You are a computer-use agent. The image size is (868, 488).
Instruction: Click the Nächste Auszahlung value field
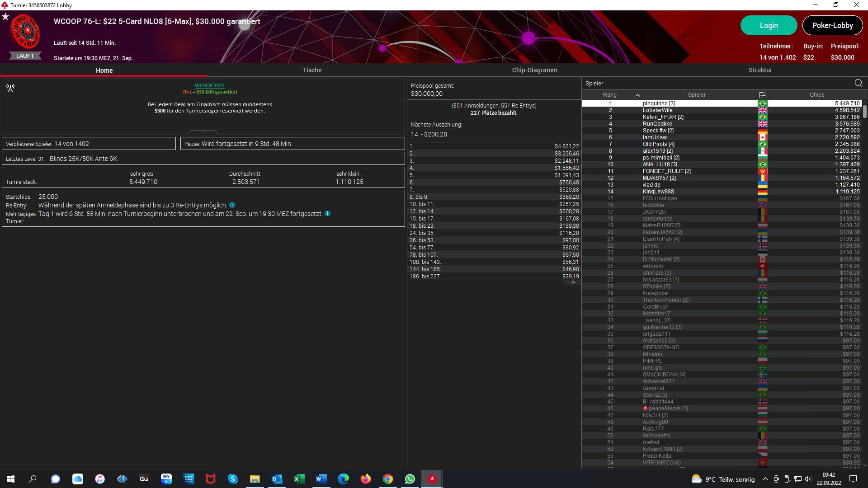[437, 135]
